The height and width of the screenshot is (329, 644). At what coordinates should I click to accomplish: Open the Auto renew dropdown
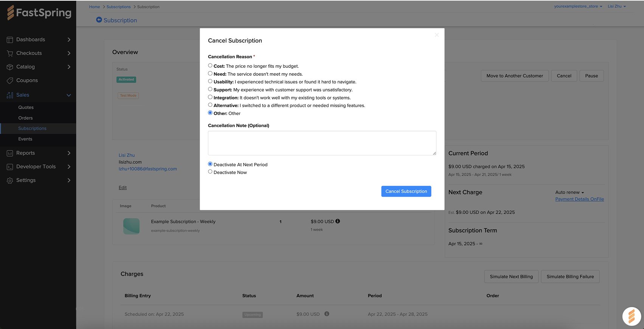click(570, 192)
